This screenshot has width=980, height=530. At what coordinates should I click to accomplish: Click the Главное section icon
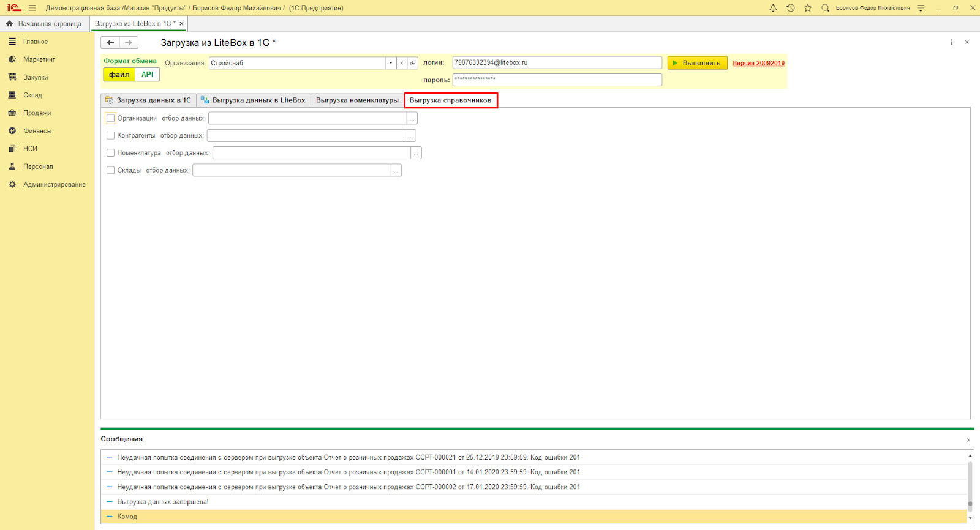pos(12,42)
